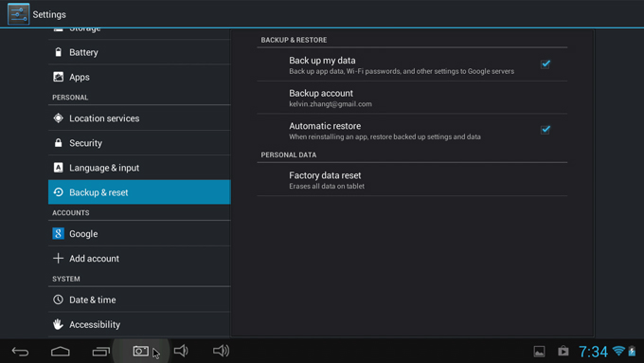Screen dimensions: 644x363
Task: Tap the Battery icon in sidebar
Action: (59, 52)
